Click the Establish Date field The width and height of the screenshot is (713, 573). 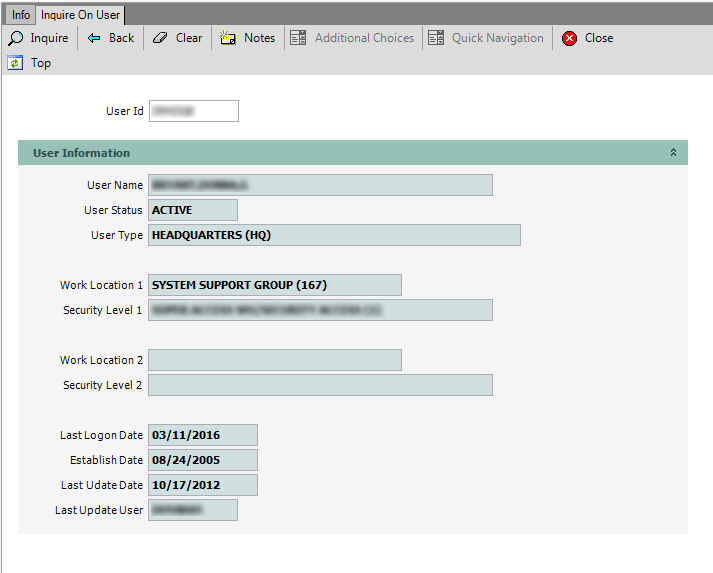(202, 460)
